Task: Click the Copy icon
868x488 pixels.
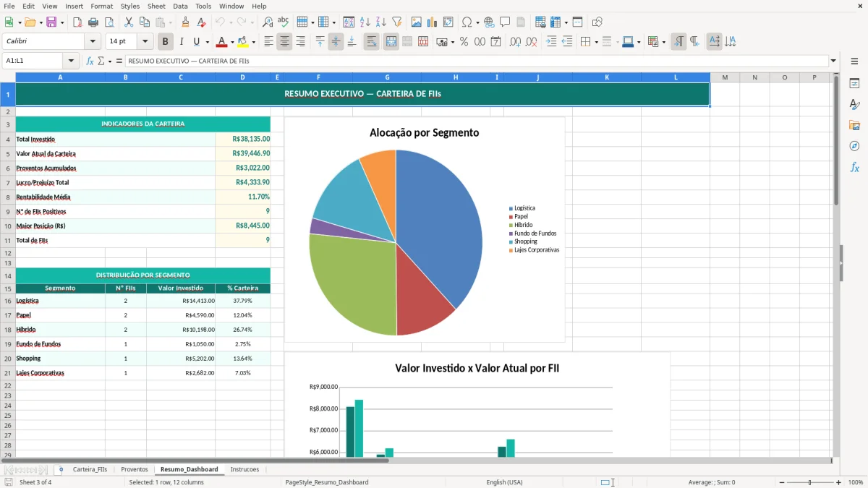Action: click(x=144, y=22)
